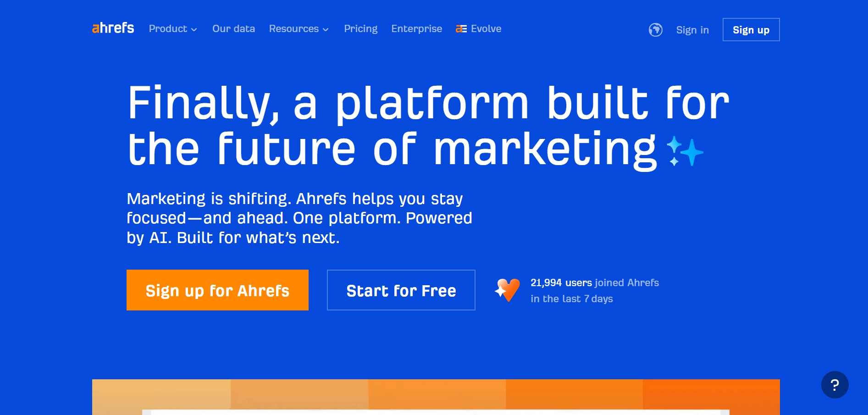Click the Start for Free button
The image size is (868, 415).
(x=401, y=290)
